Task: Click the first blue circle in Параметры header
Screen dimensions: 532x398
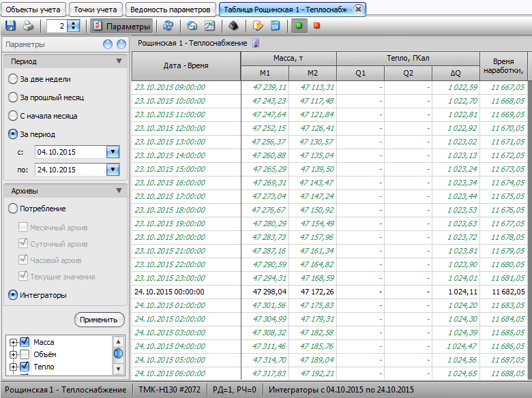Action: click(x=108, y=44)
